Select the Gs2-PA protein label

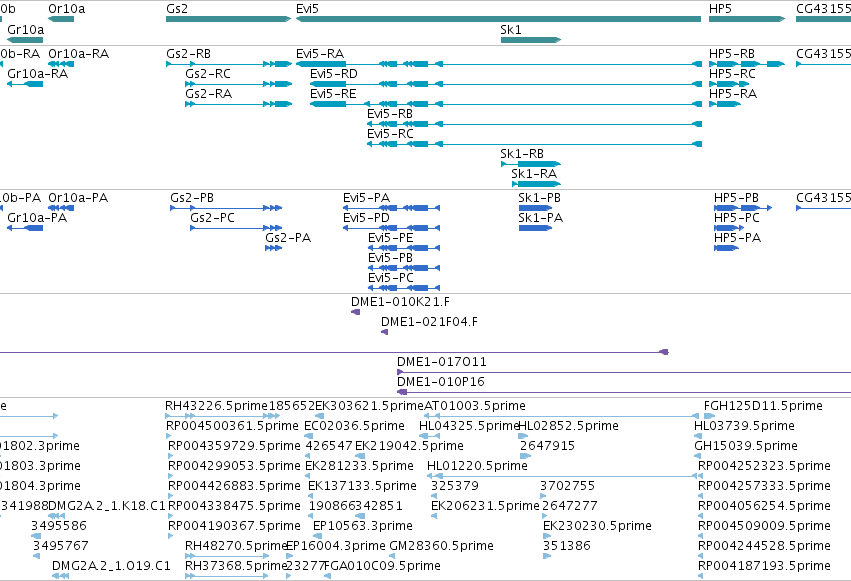coord(288,238)
